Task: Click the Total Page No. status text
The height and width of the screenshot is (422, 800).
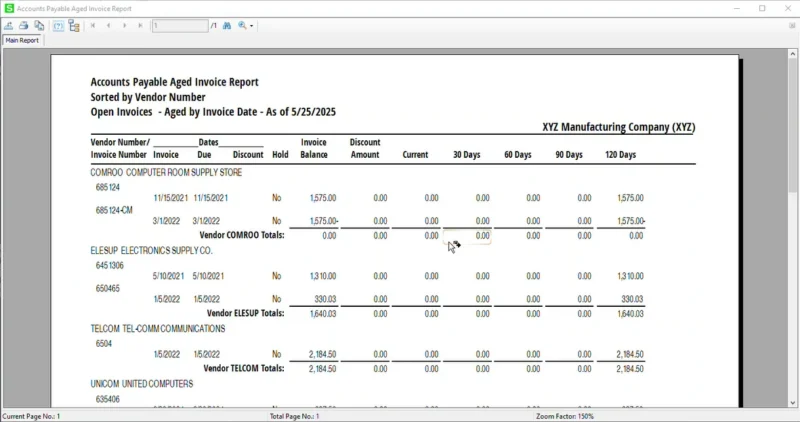Action: tap(295, 416)
